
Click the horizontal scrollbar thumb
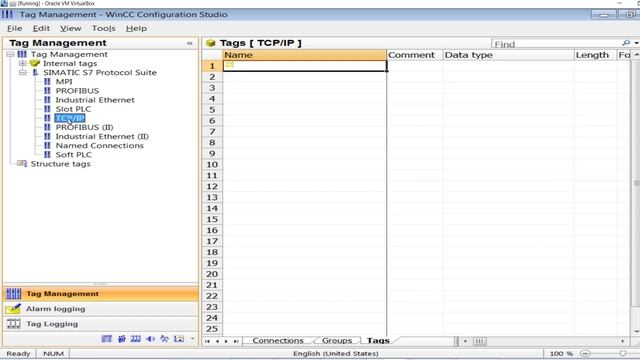click(x=480, y=341)
